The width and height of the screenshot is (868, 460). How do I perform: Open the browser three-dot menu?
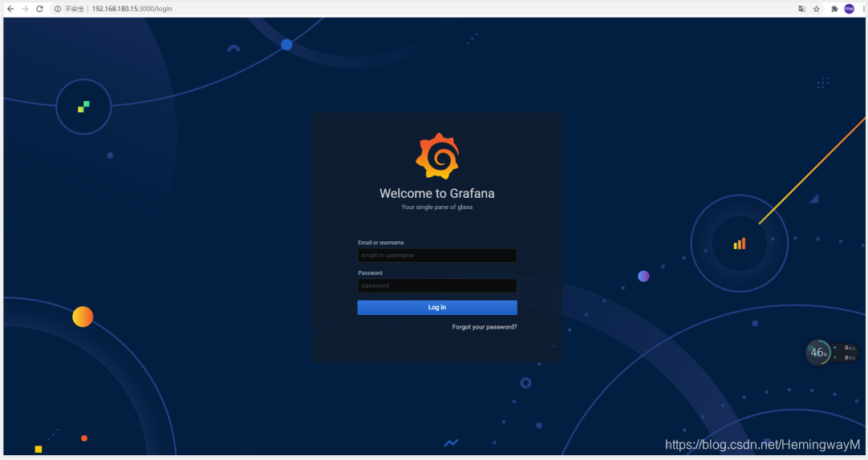click(863, 9)
